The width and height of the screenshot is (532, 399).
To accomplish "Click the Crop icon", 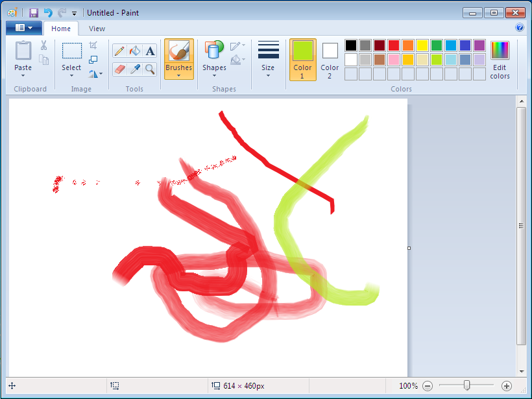I will click(x=93, y=45).
